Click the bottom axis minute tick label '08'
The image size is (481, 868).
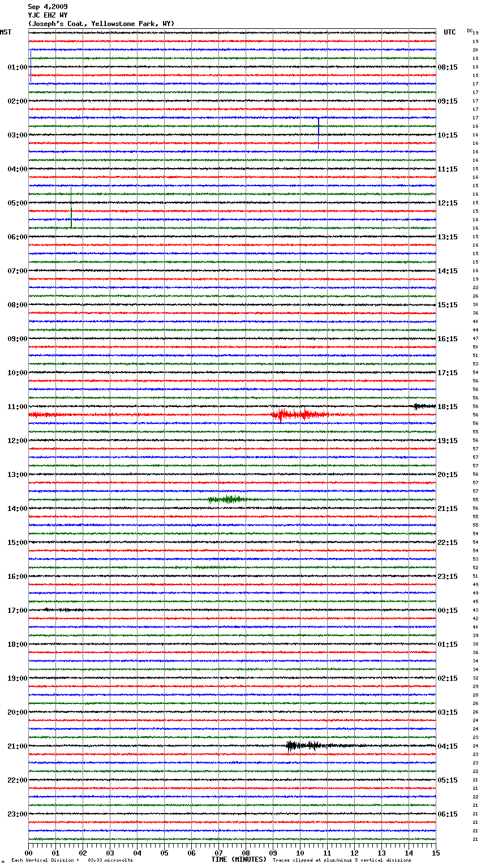point(246,853)
